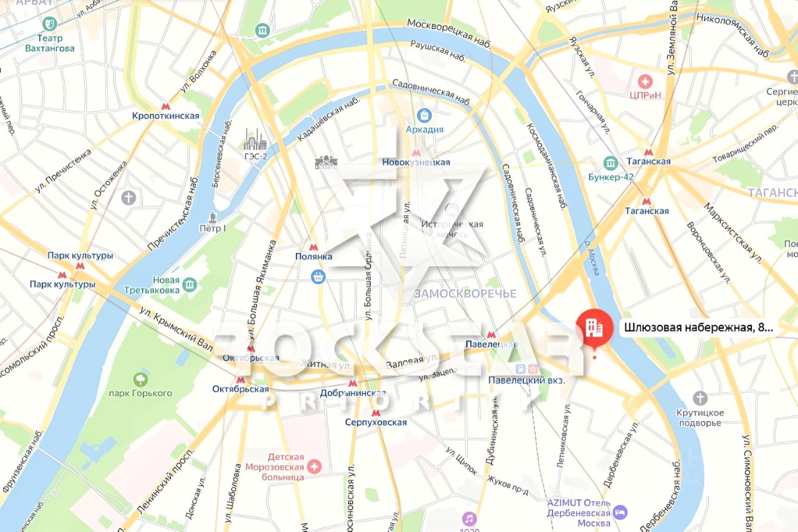Select the Серпуховская metro station marker
Image resolution: width=798 pixels, height=532 pixels.
[375, 412]
